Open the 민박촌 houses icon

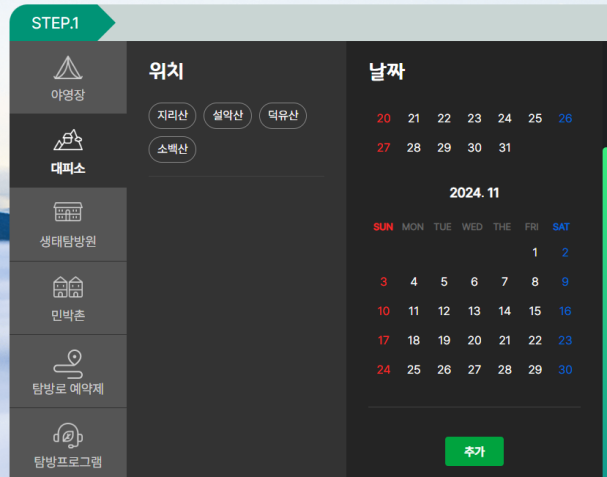tap(68, 287)
